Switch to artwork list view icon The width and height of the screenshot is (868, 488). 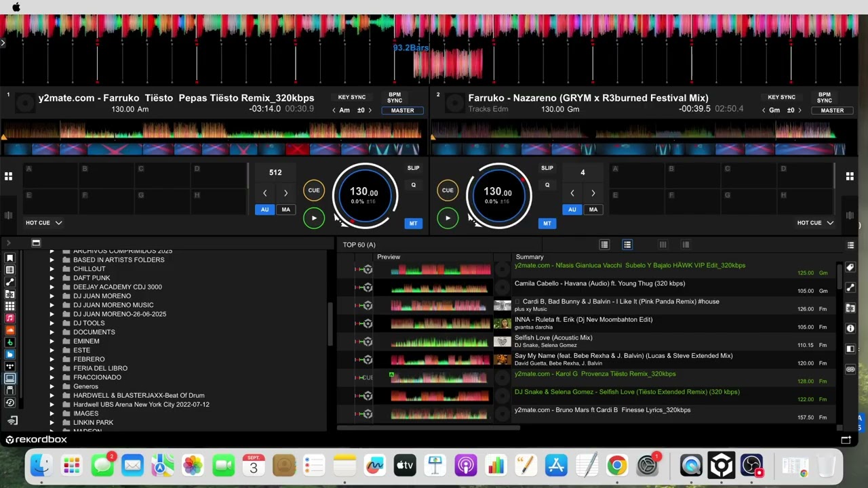point(604,245)
